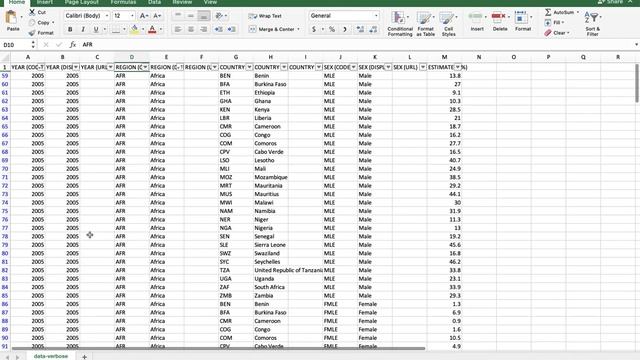Increase font size with larger A

pos(144,16)
